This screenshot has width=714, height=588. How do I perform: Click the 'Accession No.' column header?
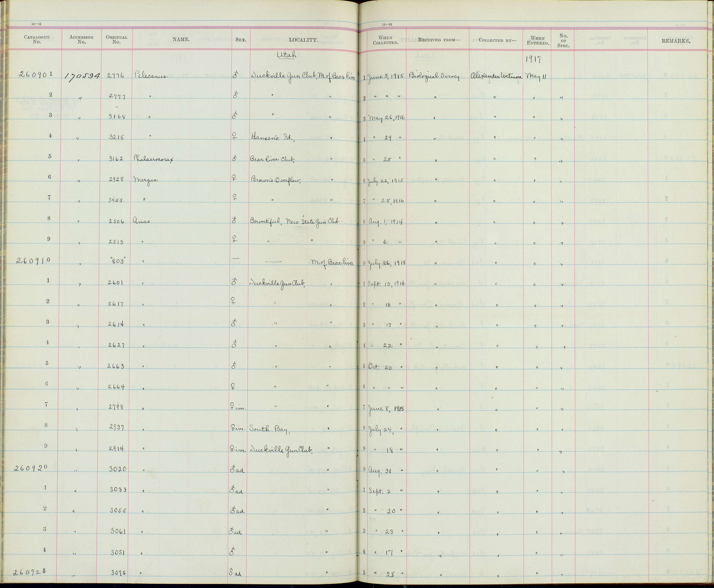81,40
